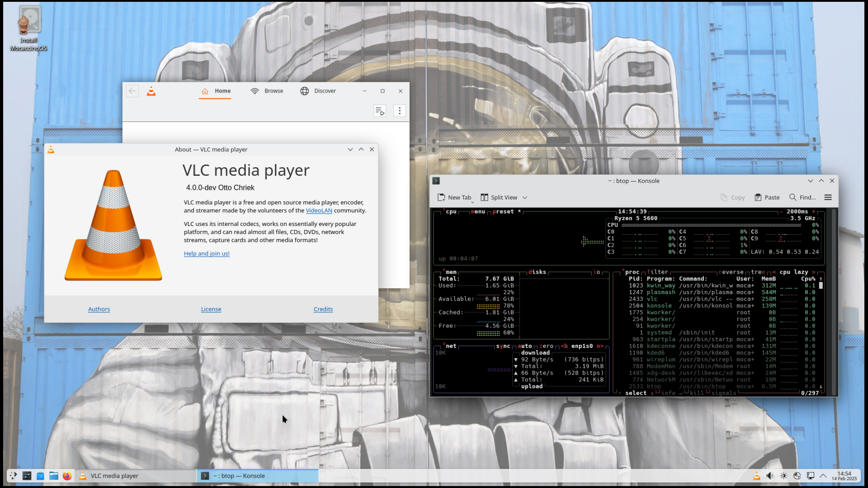This screenshot has width=868, height=488.
Task: Toggle io mode in disks panel
Action: click(x=597, y=272)
